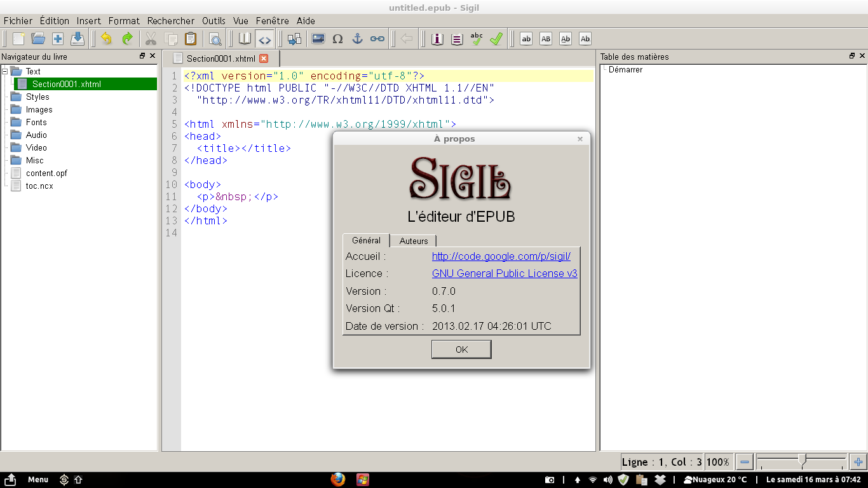Screen dimensions: 868x488
Task: Click the Insert Special Character omega icon
Action: pos(337,39)
